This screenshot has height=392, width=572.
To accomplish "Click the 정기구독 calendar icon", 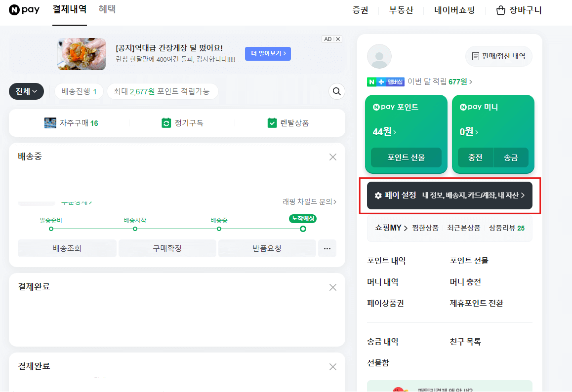I will (x=166, y=123).
